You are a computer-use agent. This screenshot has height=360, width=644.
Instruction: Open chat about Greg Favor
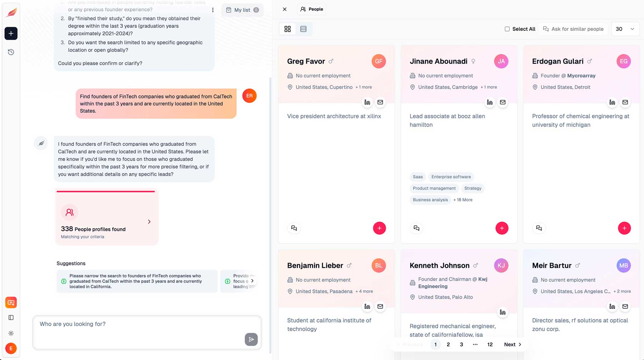294,228
